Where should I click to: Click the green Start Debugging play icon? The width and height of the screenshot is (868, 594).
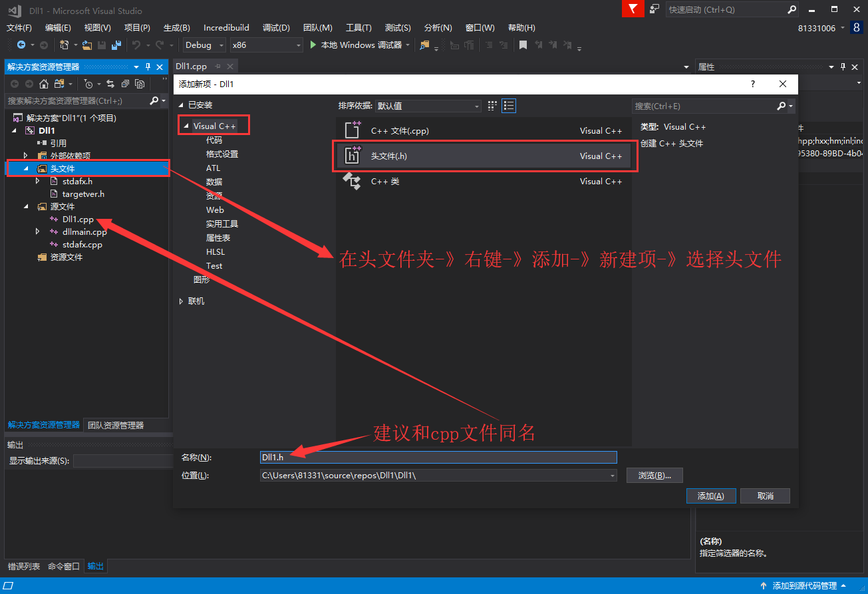[x=314, y=45]
